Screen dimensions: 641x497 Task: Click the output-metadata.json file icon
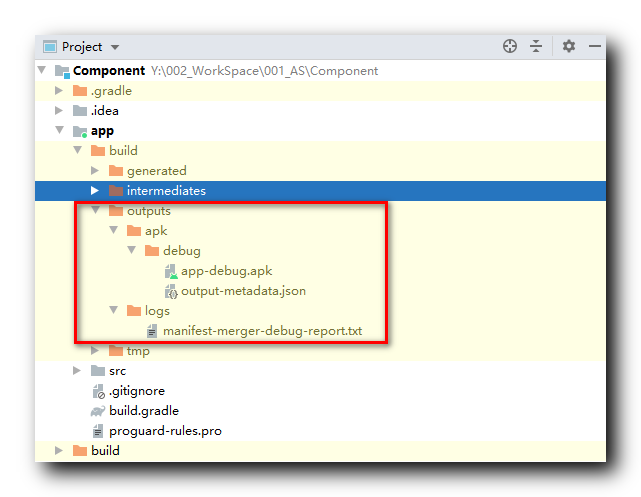[x=171, y=291]
